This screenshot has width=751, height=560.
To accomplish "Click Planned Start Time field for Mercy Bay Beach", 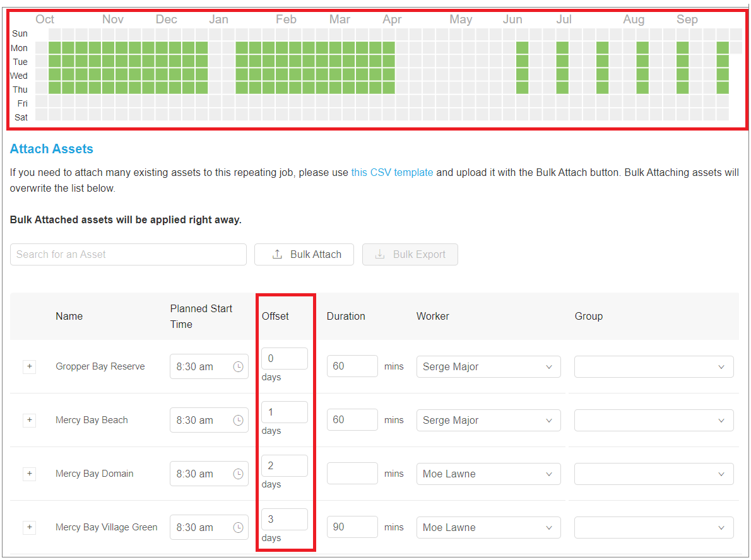I will click(210, 420).
